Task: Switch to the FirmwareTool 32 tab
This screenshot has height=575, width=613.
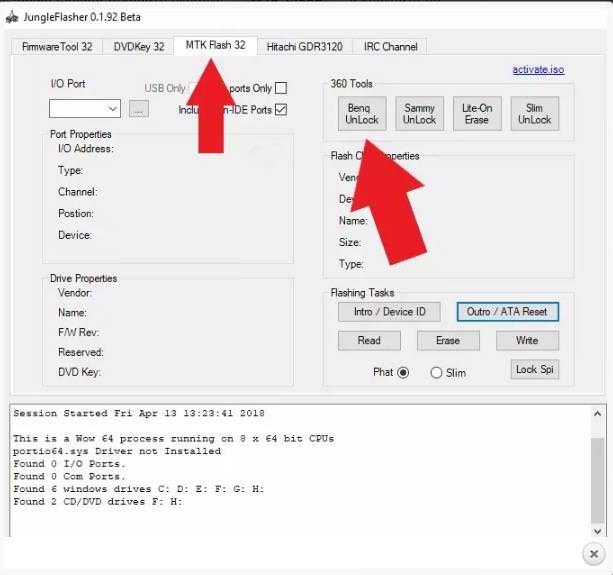Action: tap(57, 47)
